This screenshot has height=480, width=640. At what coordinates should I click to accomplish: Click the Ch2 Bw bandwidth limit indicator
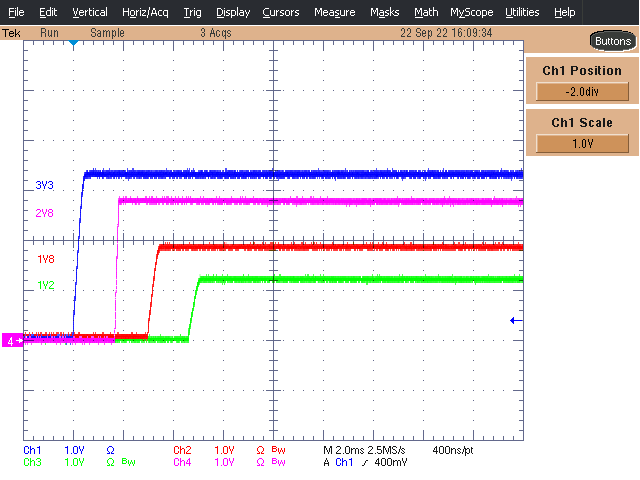click(278, 450)
